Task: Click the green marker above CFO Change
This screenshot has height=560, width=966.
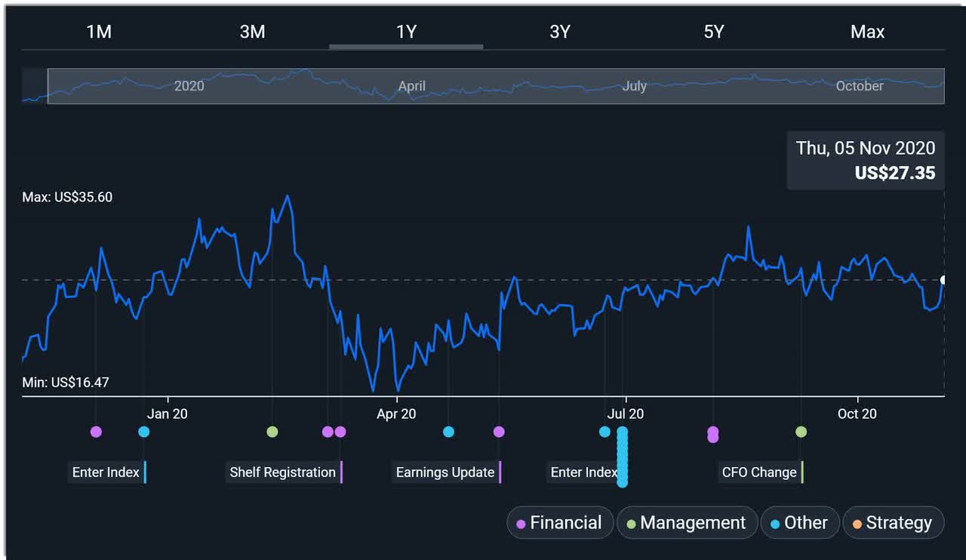Action: pos(801,432)
